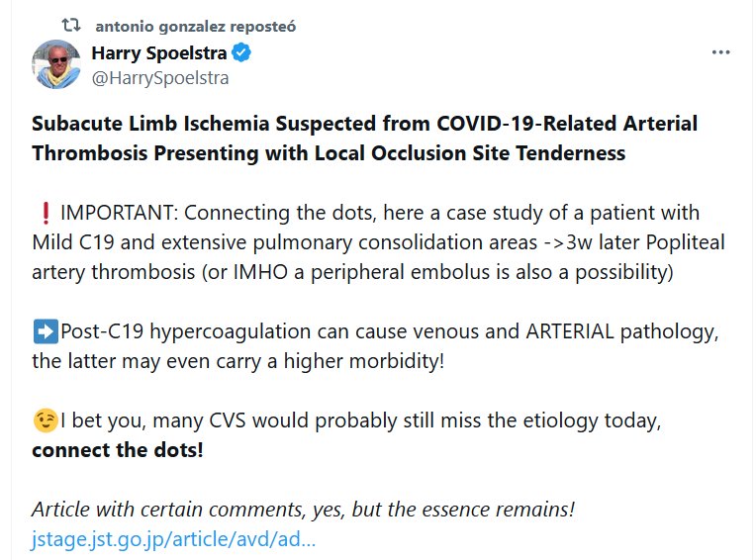This screenshot has height=560, width=756.
Task: Open the @HarrySpoelstra handle
Action: click(159, 77)
